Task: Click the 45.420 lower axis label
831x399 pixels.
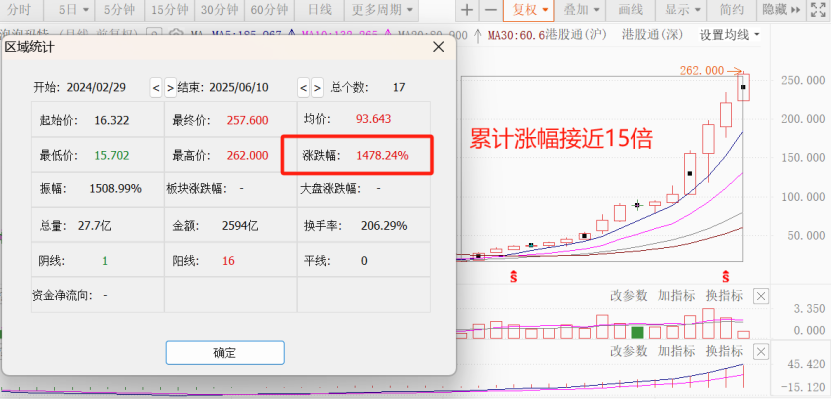Action: click(806, 364)
